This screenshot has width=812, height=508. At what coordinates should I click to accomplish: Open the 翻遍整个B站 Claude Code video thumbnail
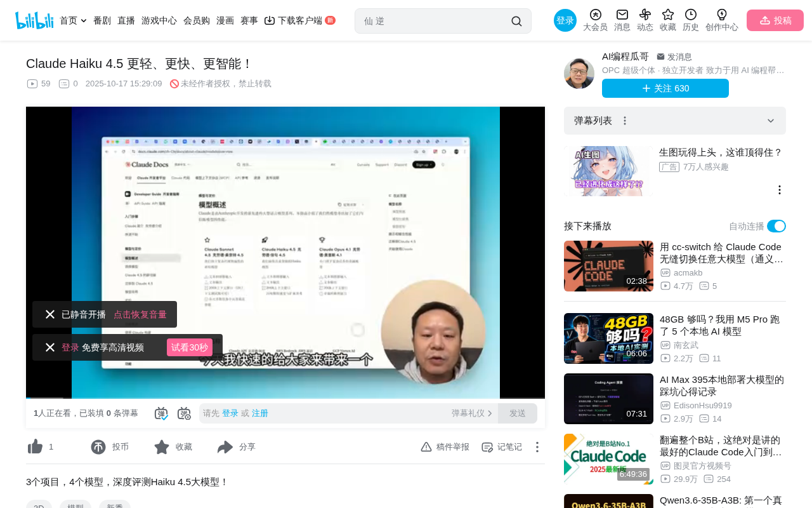tap(608, 459)
